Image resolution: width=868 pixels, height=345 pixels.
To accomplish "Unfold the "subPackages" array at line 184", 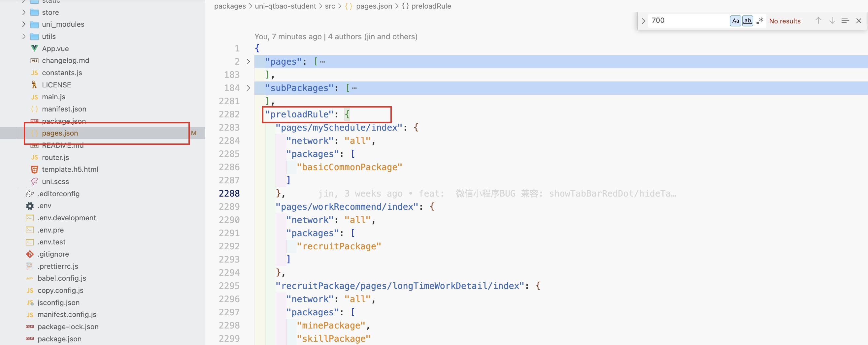I will 248,88.
